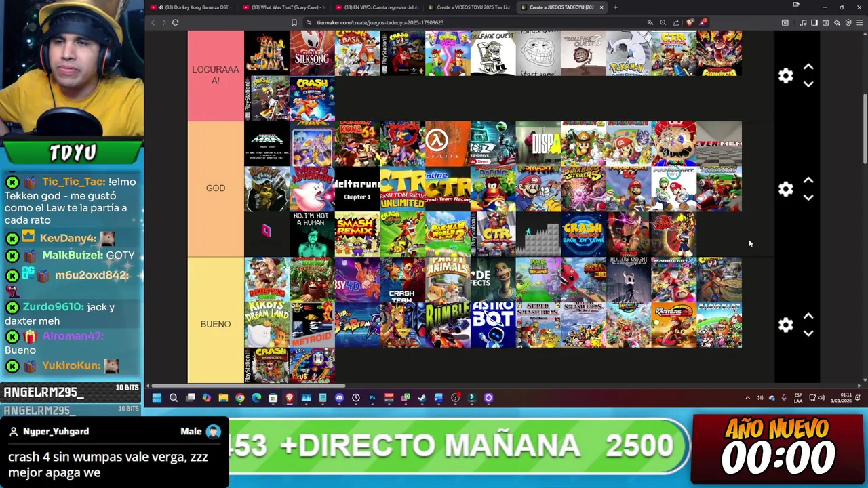Select the BUENO tier label
868x488 pixels.
pos(216,324)
